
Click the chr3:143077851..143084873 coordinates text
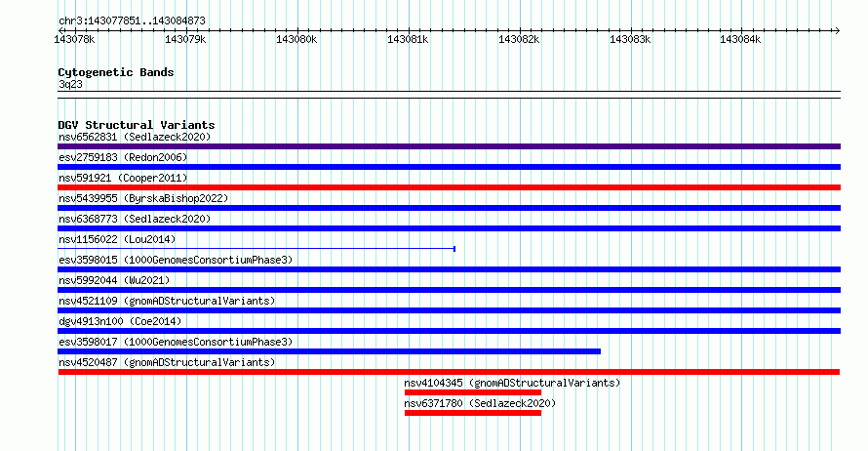click(132, 21)
